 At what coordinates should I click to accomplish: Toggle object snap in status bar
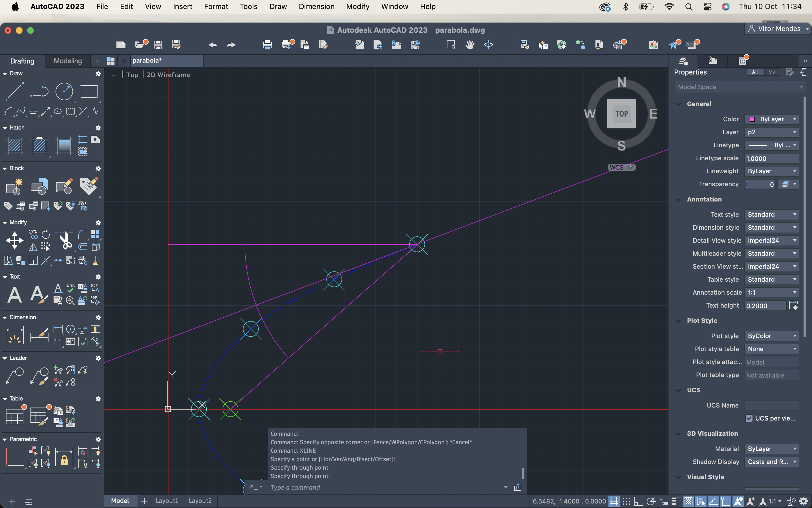(x=725, y=501)
